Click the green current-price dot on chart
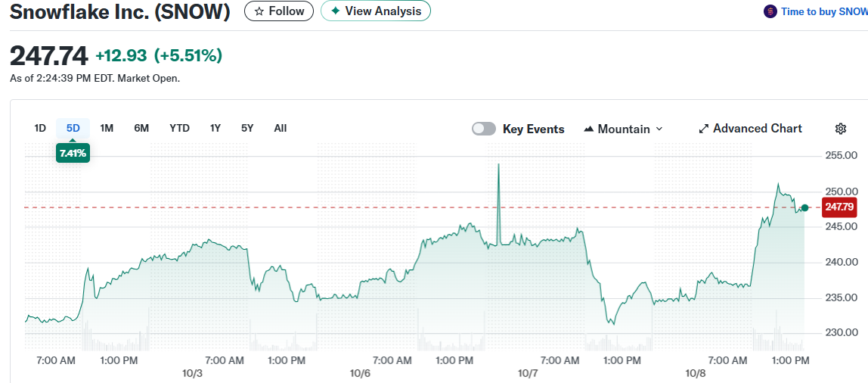Screen dimensions: 868x383 [x=804, y=207]
